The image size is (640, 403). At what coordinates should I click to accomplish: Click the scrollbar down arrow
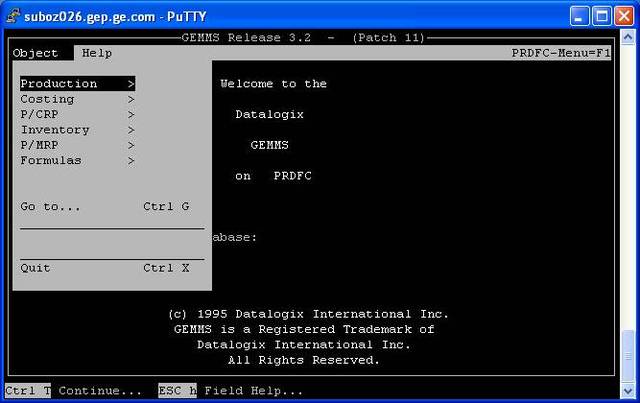627,391
